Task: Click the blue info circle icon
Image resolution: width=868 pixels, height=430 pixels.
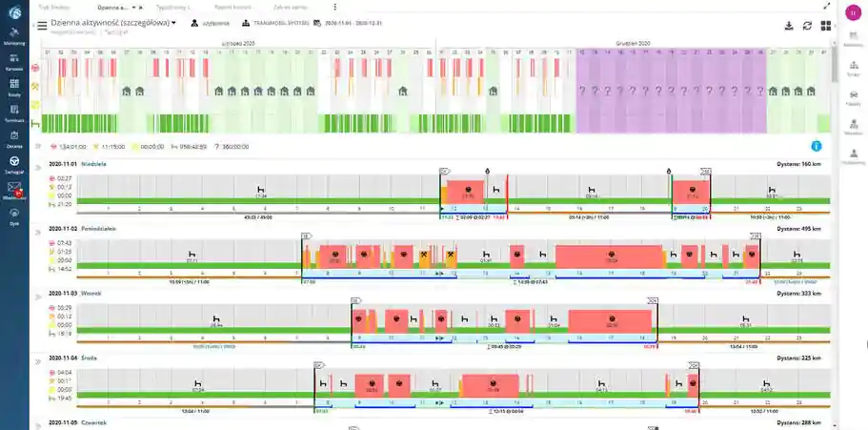Action: tap(817, 146)
